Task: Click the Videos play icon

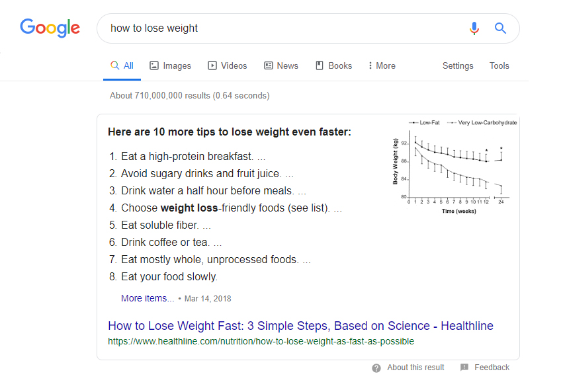Action: point(212,65)
